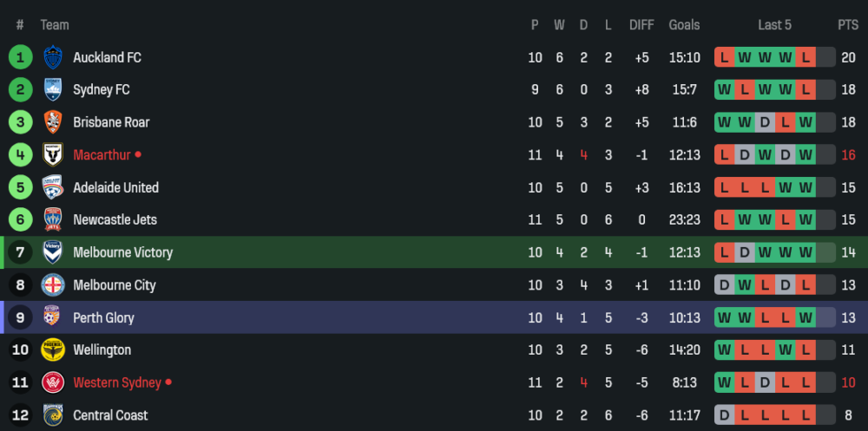The width and height of the screenshot is (868, 431).
Task: Click the position 1 green rank badge
Action: [20, 57]
